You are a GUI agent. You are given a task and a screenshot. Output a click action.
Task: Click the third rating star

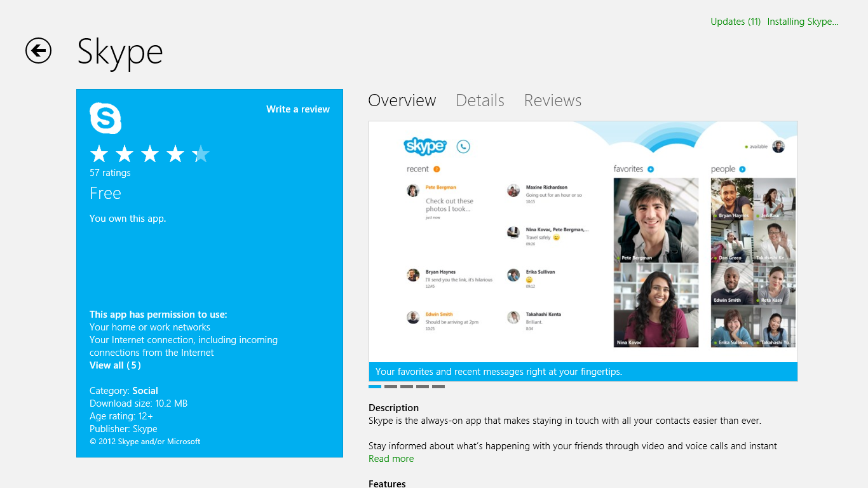tap(150, 154)
